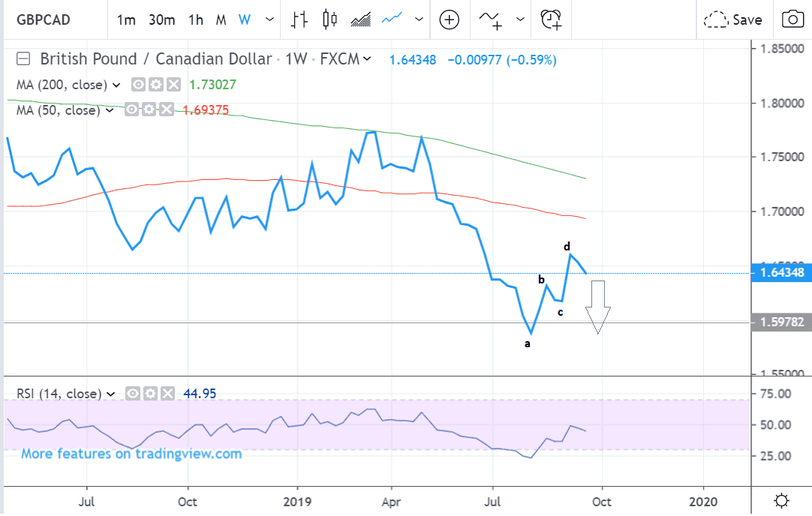Remove the RSI indicator

click(x=168, y=394)
